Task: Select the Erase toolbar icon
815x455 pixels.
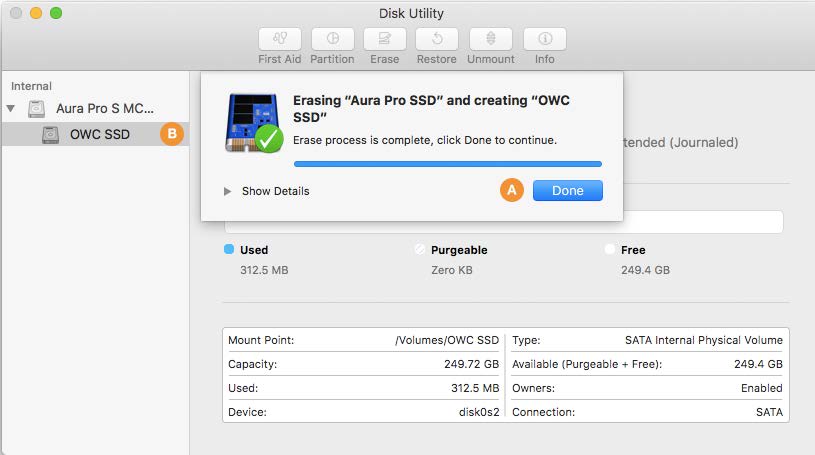Action: tap(385, 39)
